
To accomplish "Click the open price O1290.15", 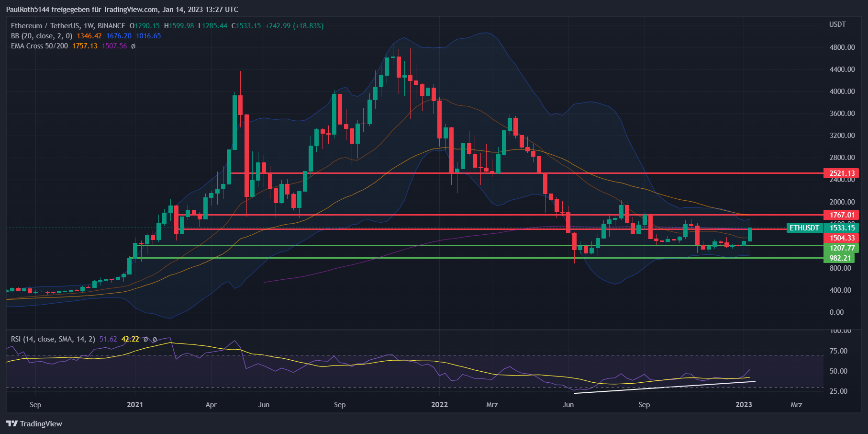I will [145, 26].
